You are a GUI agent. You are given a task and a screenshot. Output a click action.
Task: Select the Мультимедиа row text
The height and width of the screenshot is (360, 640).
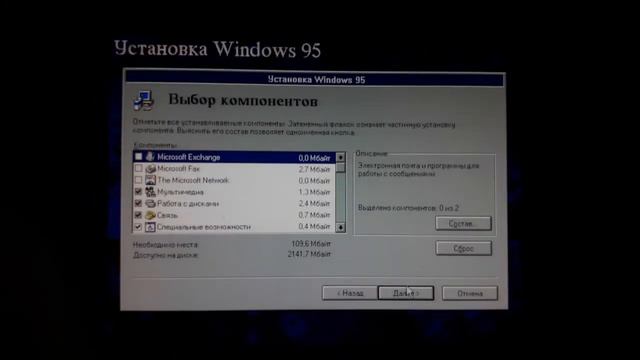click(x=180, y=192)
